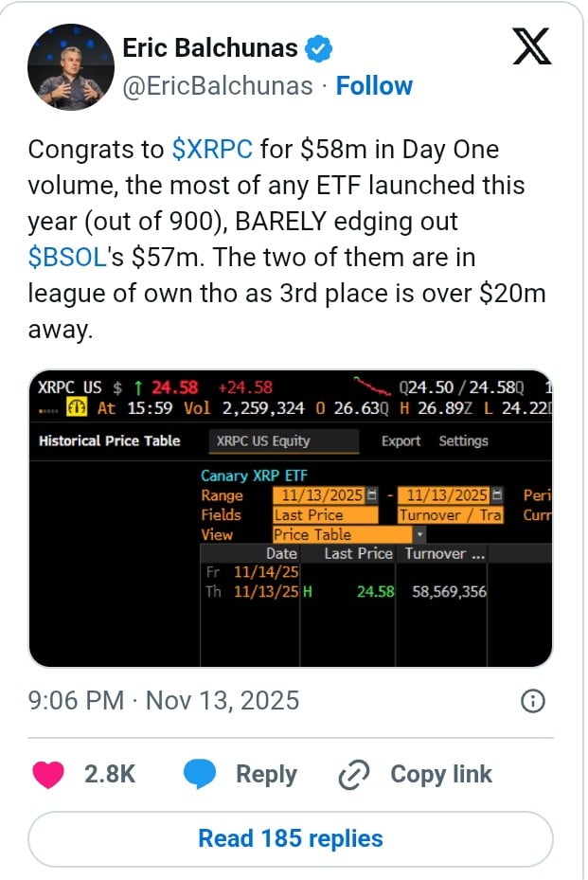The image size is (588, 880).
Task: Open the $XRPC ticker link
Action: (211, 149)
